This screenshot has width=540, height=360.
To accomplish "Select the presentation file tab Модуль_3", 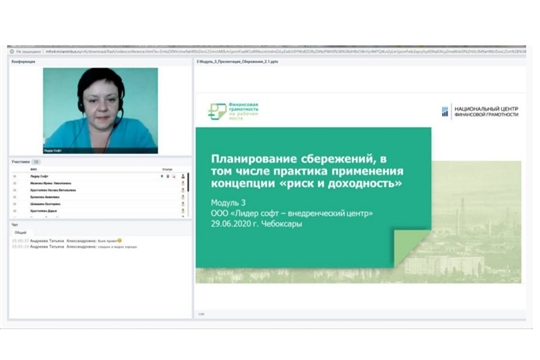I will click(x=237, y=62).
